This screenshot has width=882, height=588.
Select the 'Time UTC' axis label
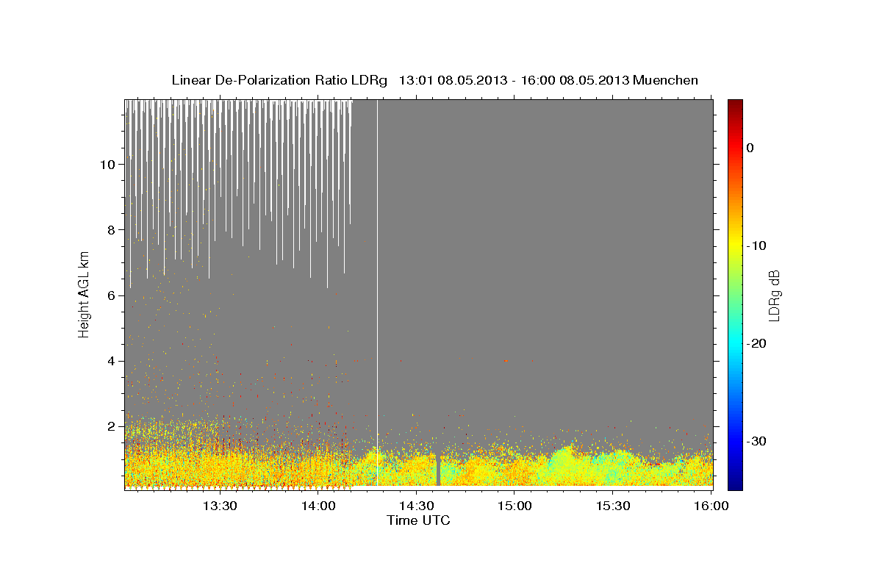(418, 520)
